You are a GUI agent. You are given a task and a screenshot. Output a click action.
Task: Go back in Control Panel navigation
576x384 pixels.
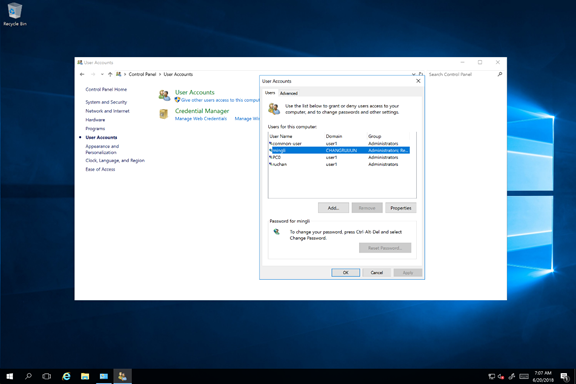82,74
